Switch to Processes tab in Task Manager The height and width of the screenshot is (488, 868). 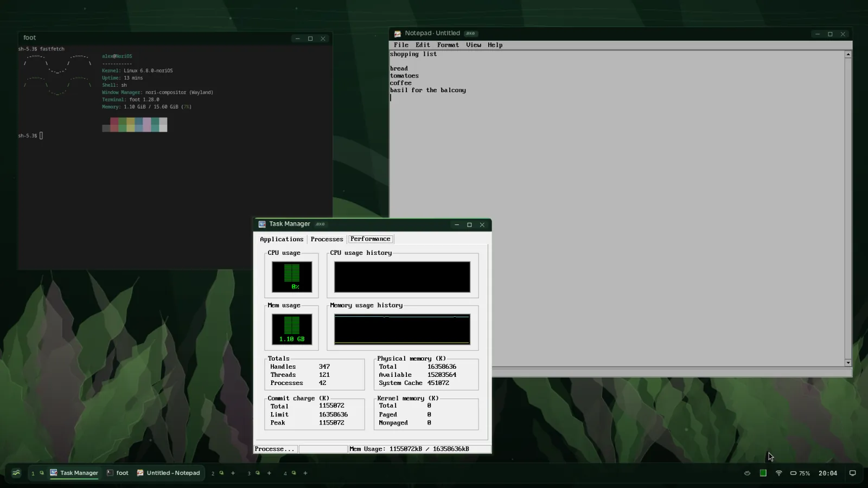[327, 239]
